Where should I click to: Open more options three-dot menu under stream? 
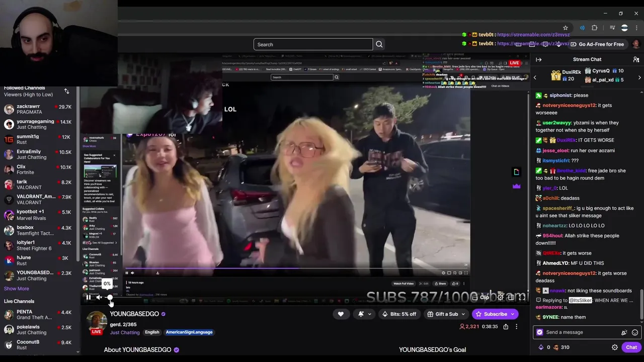tap(516, 326)
